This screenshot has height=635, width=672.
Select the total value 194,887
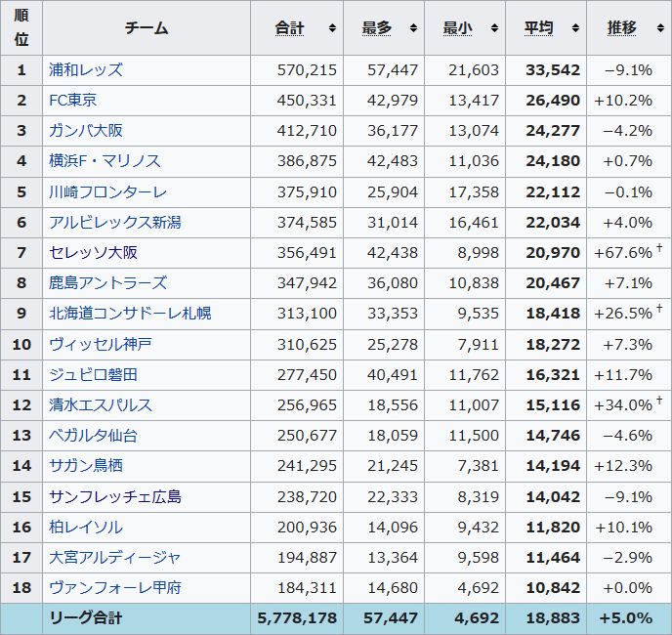307,558
